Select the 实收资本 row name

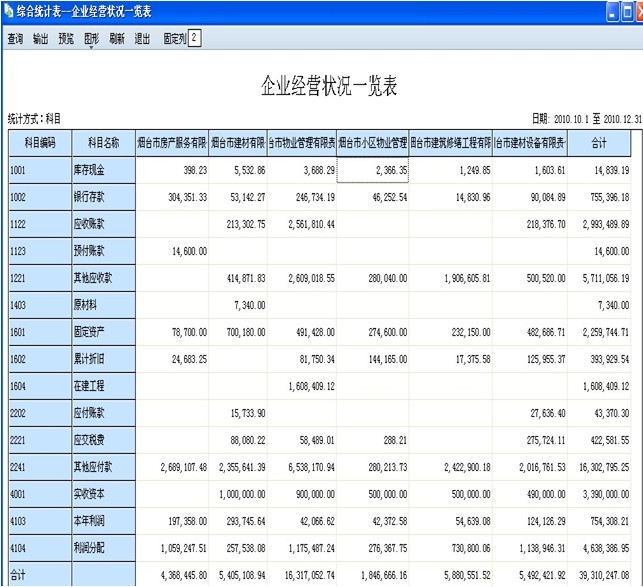click(103, 494)
